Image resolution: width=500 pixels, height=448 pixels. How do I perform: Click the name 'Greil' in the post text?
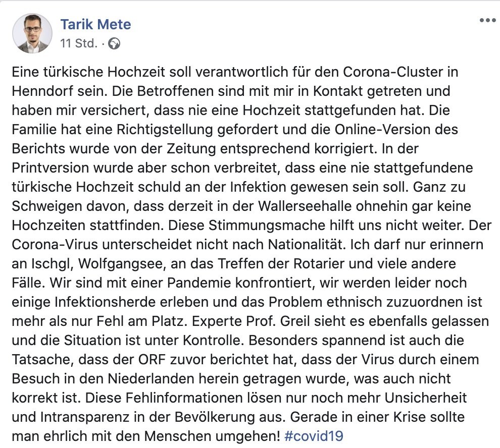click(x=295, y=321)
